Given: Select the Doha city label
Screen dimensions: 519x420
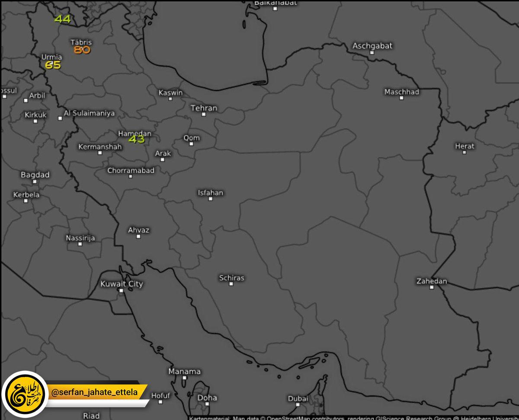Looking at the screenshot, I should tap(207, 398).
